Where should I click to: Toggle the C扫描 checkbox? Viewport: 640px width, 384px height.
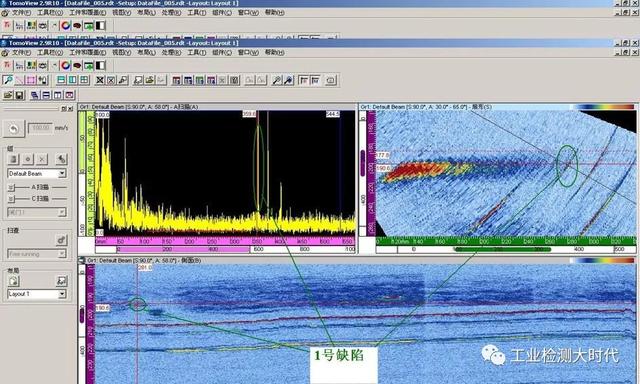point(12,199)
